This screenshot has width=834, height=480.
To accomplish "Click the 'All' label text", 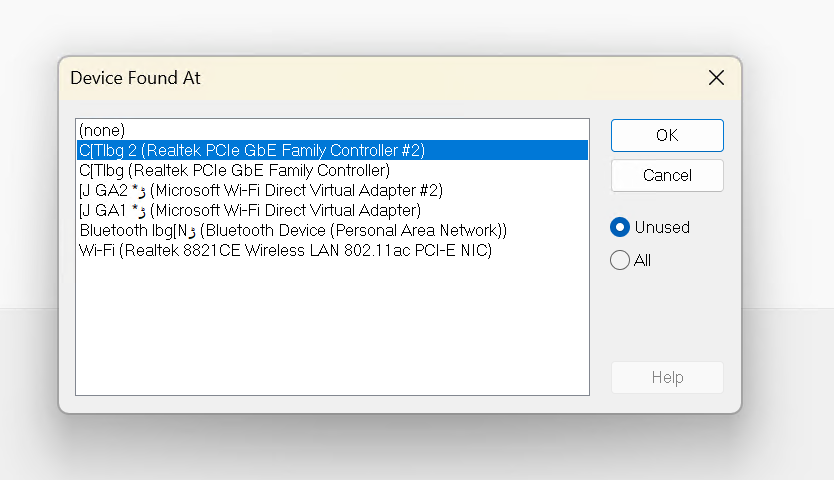I will point(643,260).
